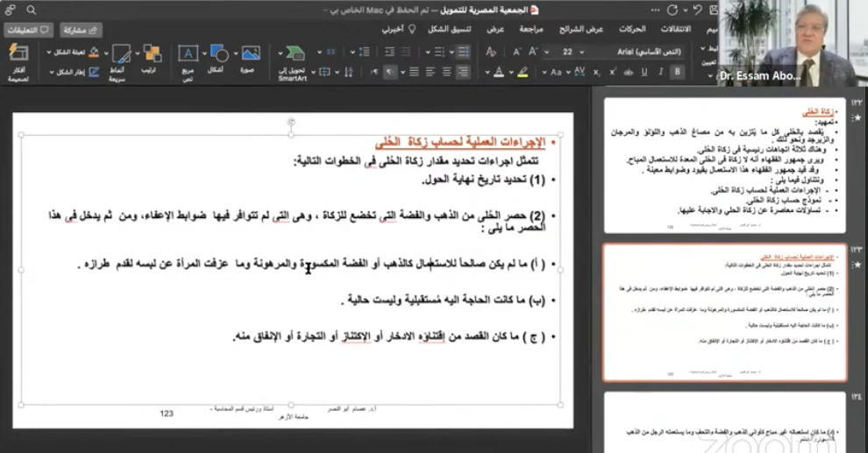The width and height of the screenshot is (868, 453).
Task: Toggle left-to-right paragraph direction
Action: (374, 72)
